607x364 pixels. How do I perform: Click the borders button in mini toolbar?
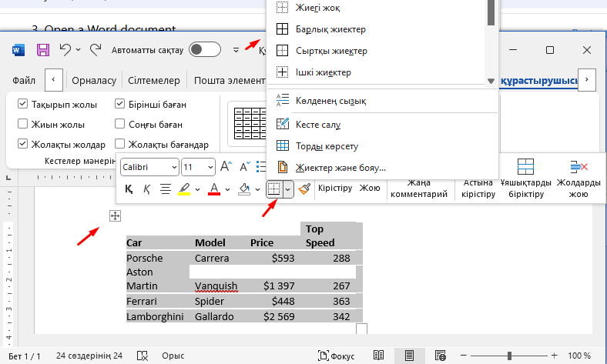(x=274, y=189)
